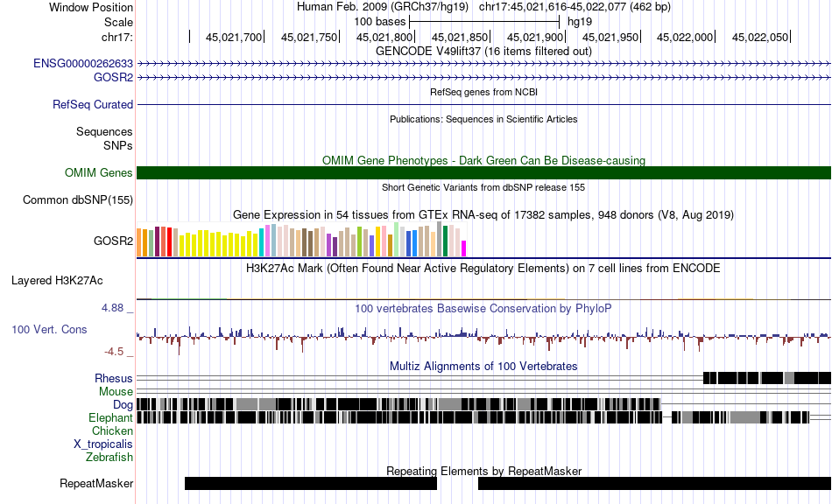Screen dimensions: 832x504
Task: Click the OMIM Gene Phenotypes track title
Action: pyautogui.click(x=483, y=161)
